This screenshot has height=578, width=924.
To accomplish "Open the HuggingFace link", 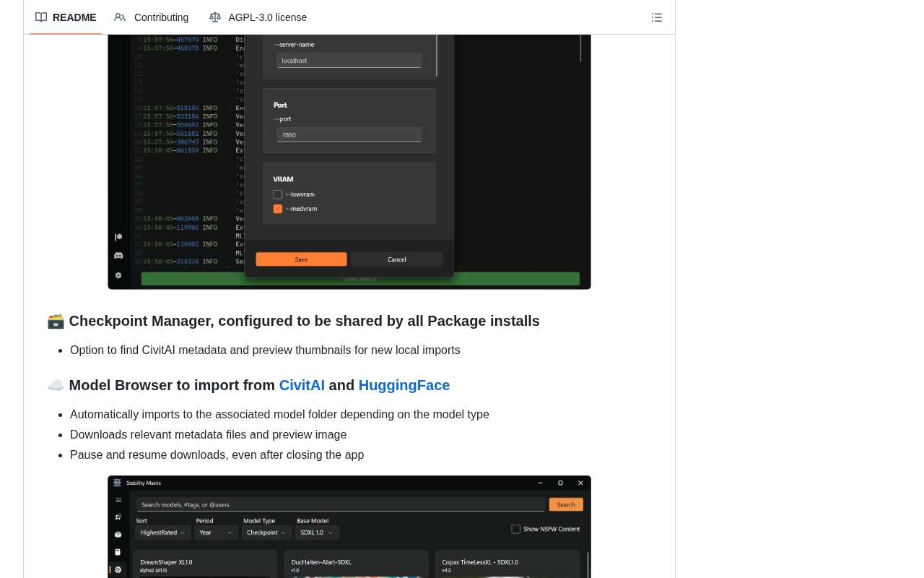I will click(404, 385).
